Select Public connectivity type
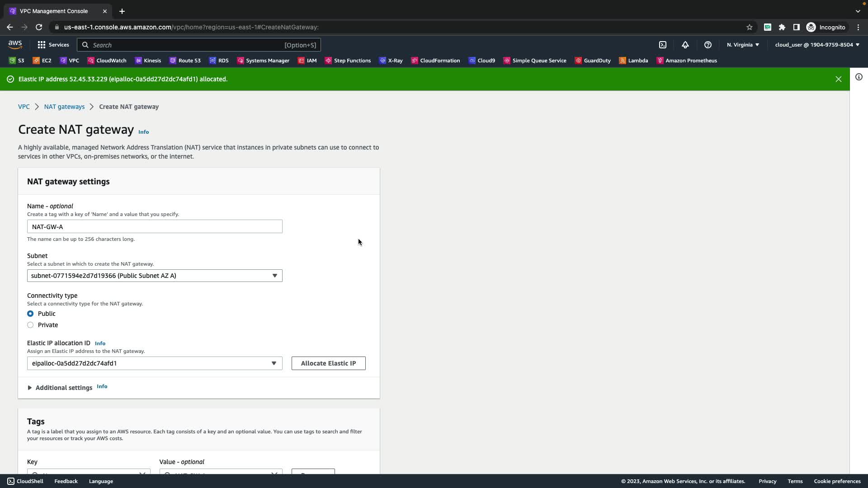Viewport: 868px width, 488px height. 30,314
